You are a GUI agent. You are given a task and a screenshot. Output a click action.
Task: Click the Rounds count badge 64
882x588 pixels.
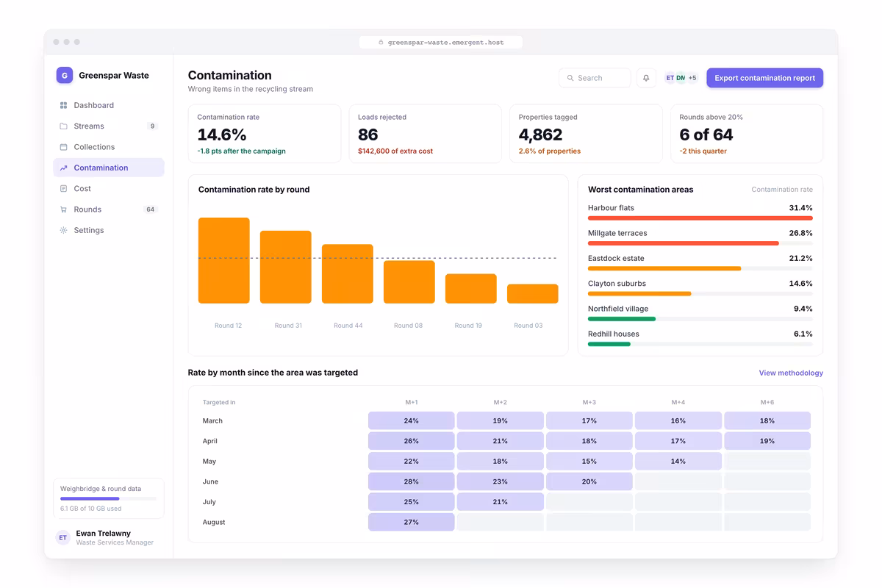pos(151,209)
